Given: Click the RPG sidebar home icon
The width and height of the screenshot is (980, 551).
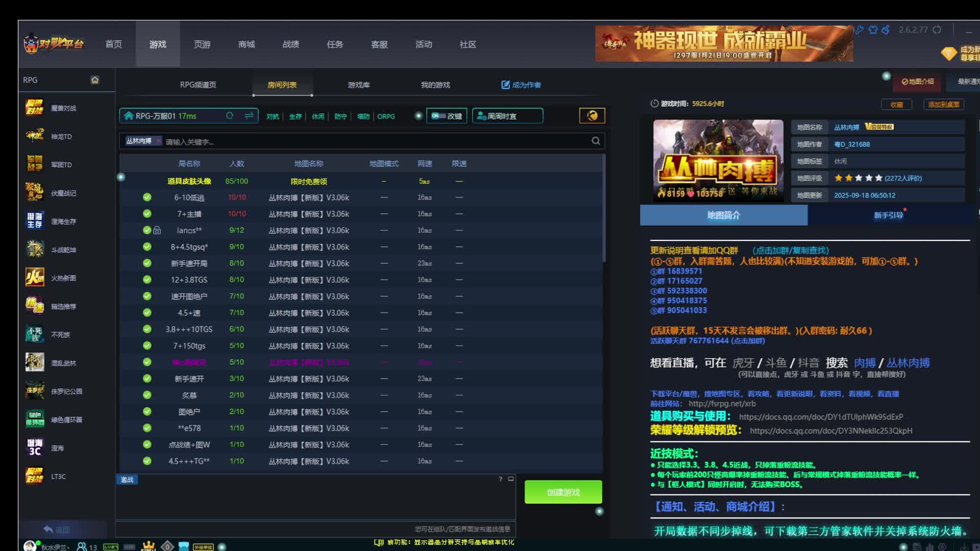Looking at the screenshot, I should (x=94, y=80).
